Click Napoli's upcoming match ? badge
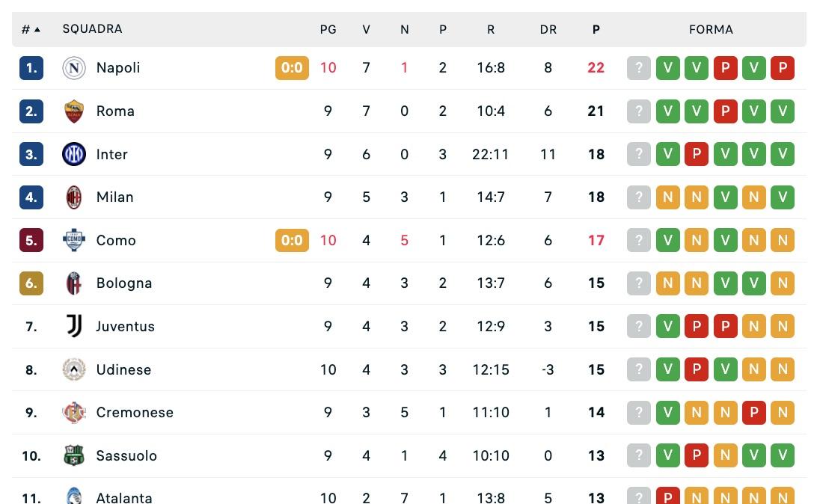 639,67
